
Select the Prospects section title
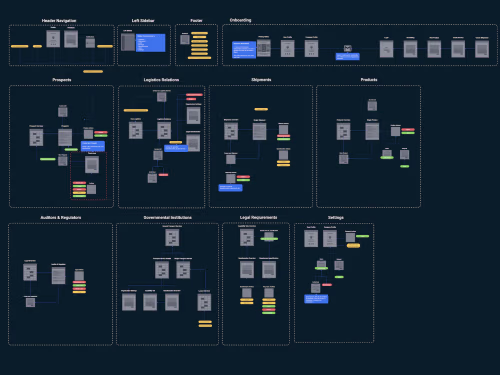pos(62,80)
